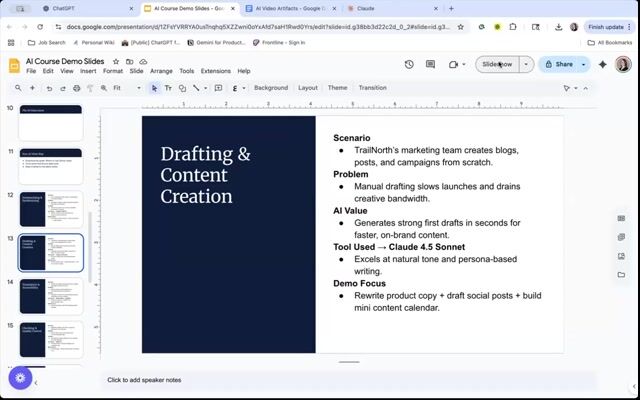This screenshot has width=640, height=400.
Task: Expand the Slideshow options arrow
Action: click(x=526, y=64)
